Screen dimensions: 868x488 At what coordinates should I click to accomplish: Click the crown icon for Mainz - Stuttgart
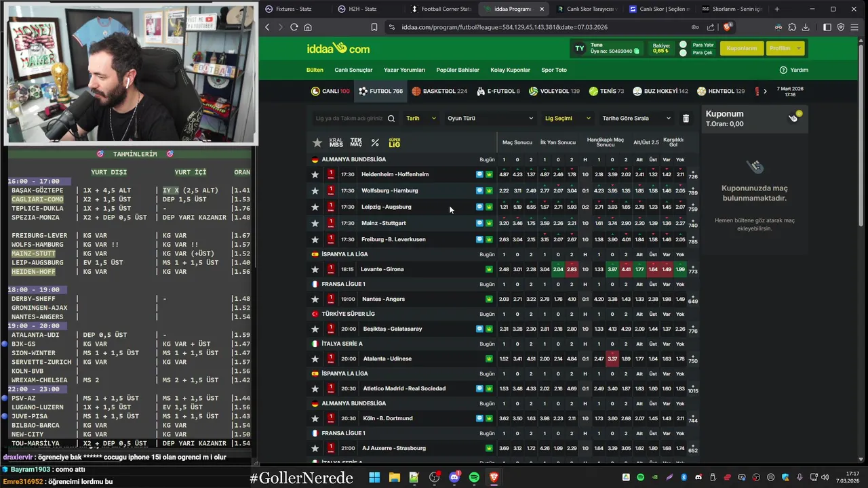489,223
